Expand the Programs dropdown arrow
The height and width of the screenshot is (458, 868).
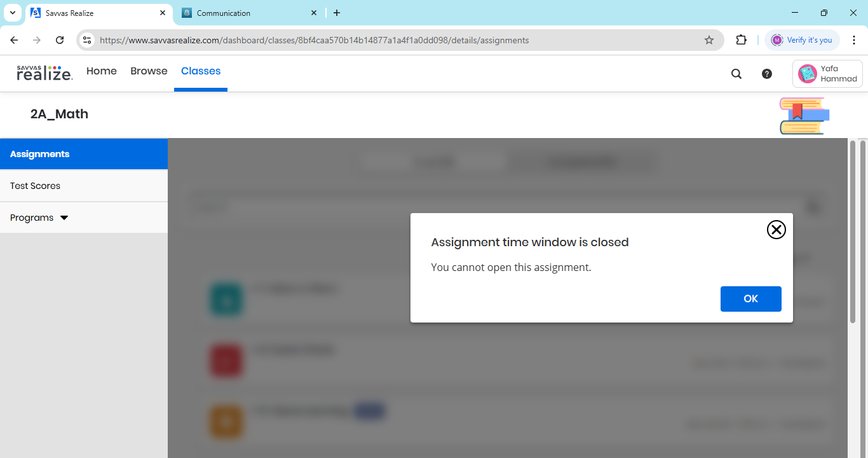click(x=64, y=218)
